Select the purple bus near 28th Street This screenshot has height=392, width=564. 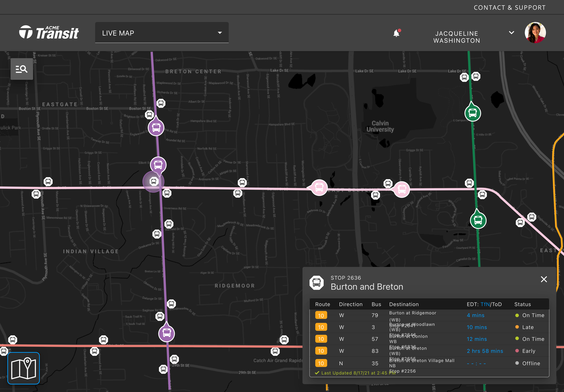(167, 333)
